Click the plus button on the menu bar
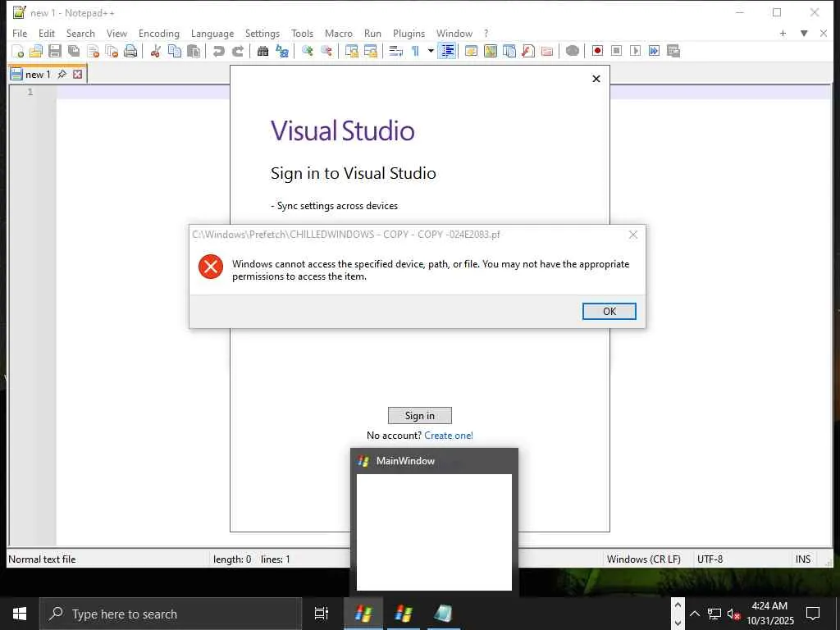The width and height of the screenshot is (840, 630). [x=783, y=33]
